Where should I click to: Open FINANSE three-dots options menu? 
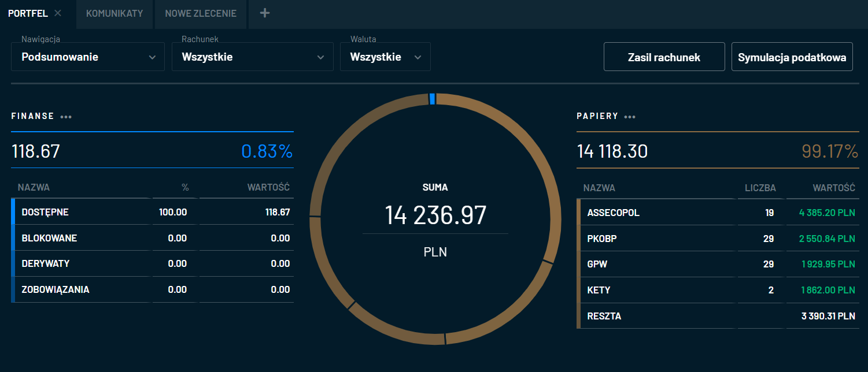pos(66,117)
